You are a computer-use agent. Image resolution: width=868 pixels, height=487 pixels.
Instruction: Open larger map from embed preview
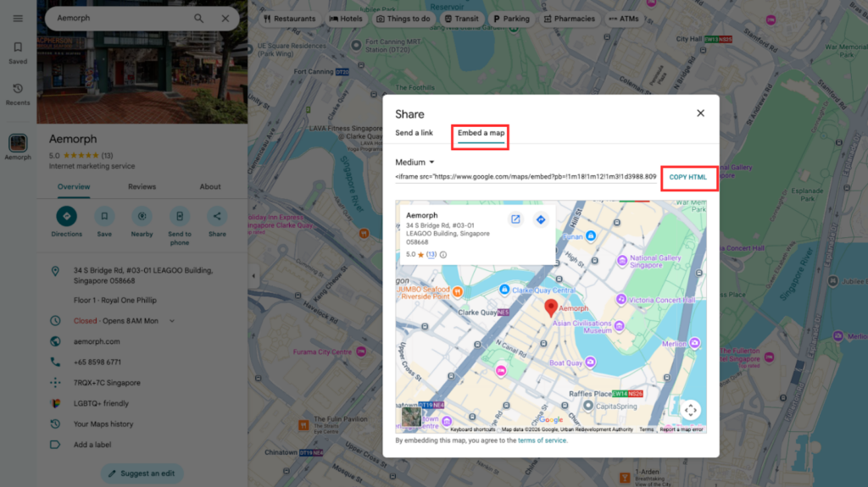click(515, 219)
